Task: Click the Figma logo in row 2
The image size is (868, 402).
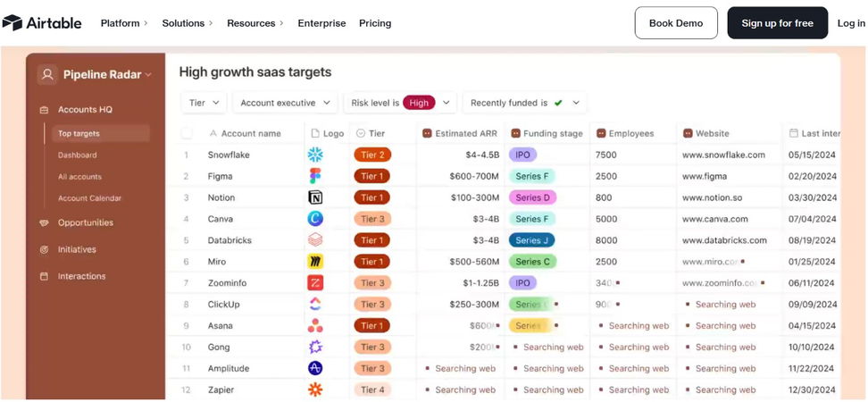Action: pyautogui.click(x=315, y=176)
